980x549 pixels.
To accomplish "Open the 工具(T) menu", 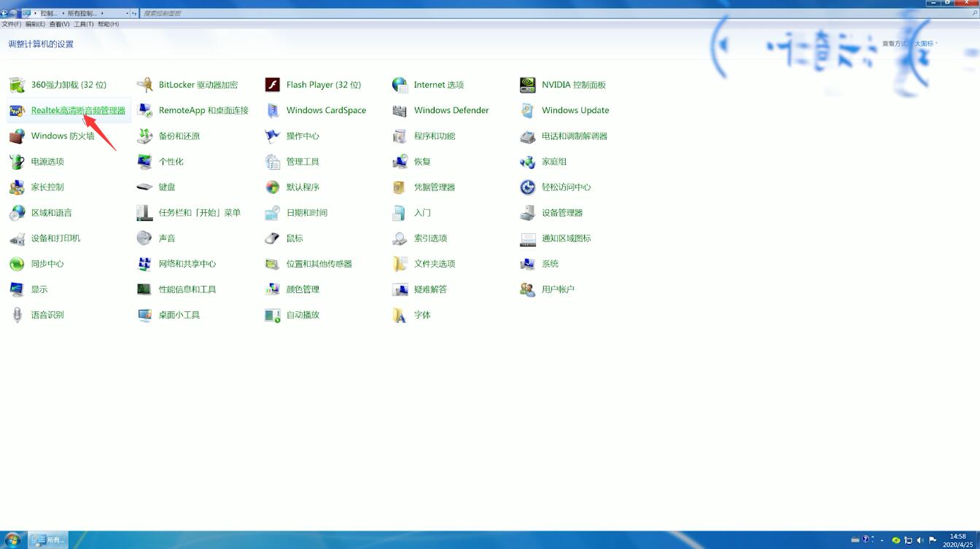I will click(84, 25).
